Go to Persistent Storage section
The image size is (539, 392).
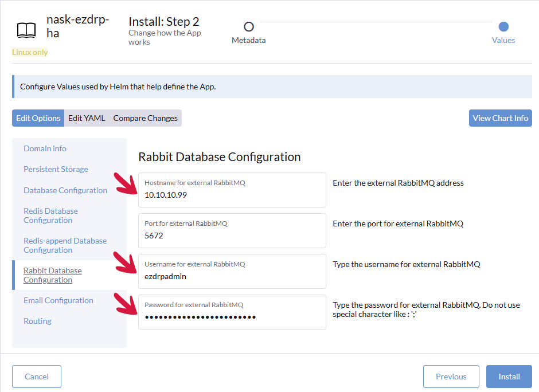pyautogui.click(x=56, y=169)
